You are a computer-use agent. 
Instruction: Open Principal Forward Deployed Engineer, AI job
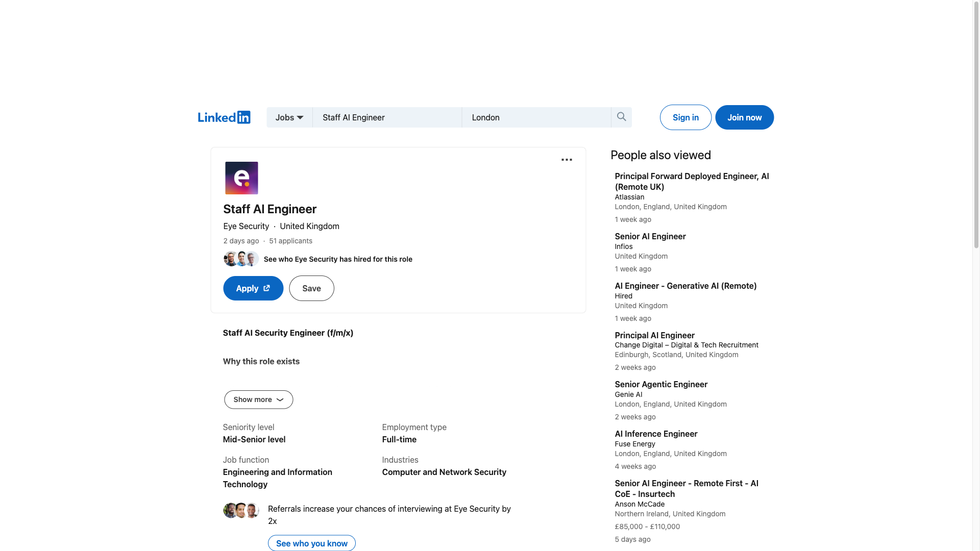coord(692,181)
